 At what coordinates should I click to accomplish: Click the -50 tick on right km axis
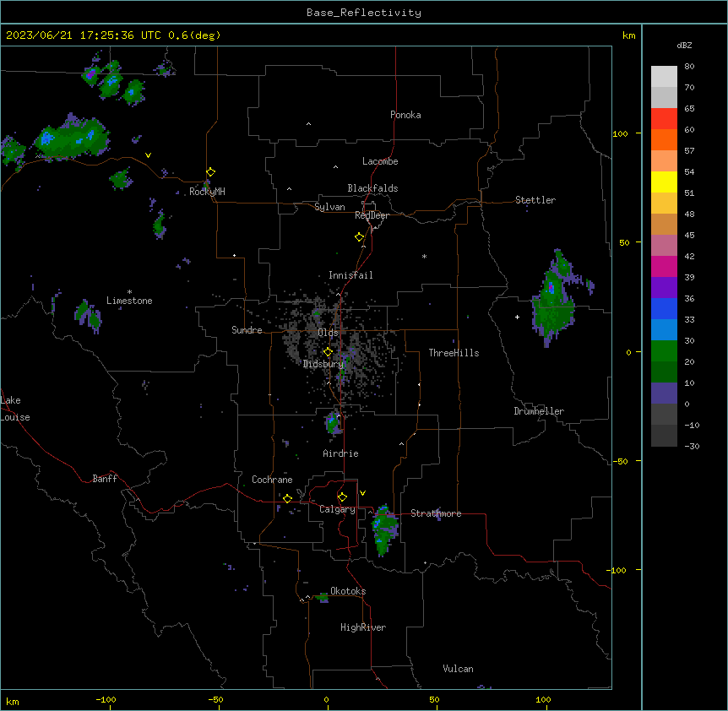pos(620,461)
